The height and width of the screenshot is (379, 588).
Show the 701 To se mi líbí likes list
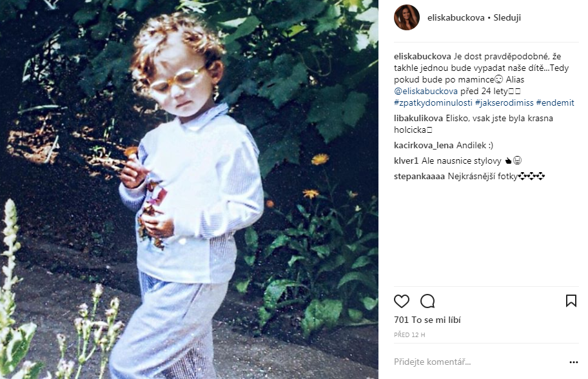(x=427, y=320)
